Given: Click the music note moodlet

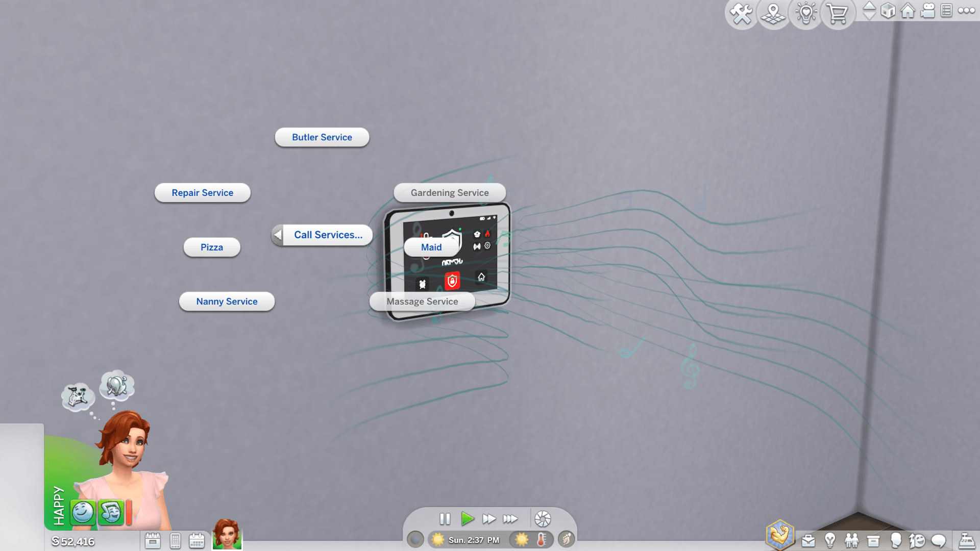Looking at the screenshot, I should point(111,512).
